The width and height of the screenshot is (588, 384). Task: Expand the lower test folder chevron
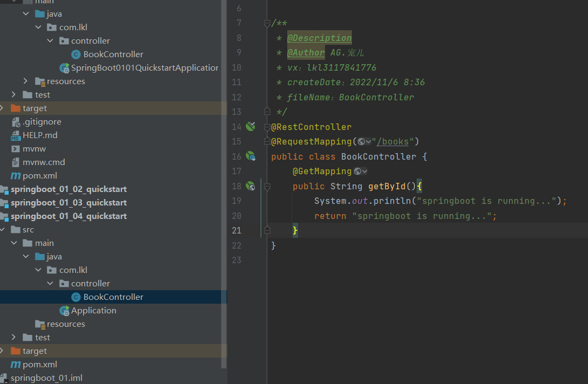click(x=13, y=337)
